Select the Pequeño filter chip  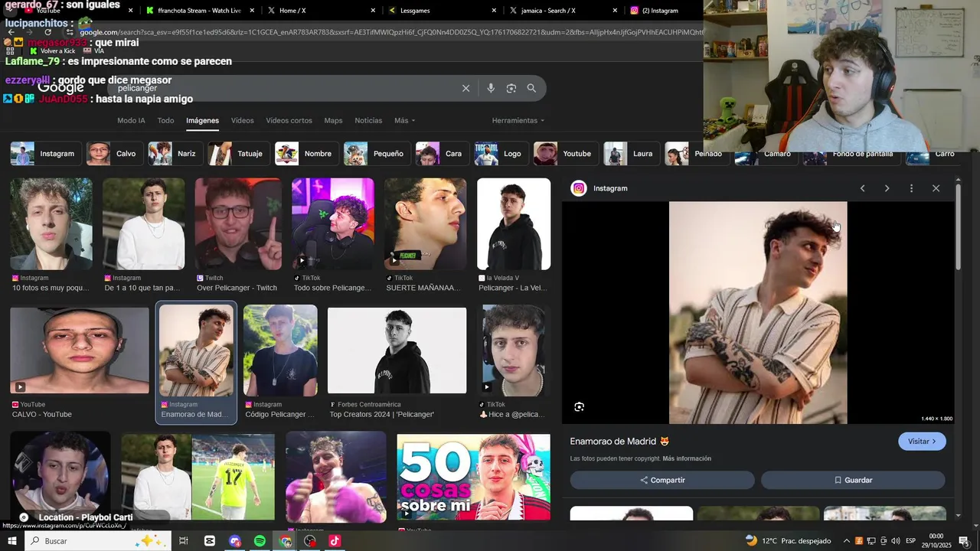pyautogui.click(x=376, y=154)
